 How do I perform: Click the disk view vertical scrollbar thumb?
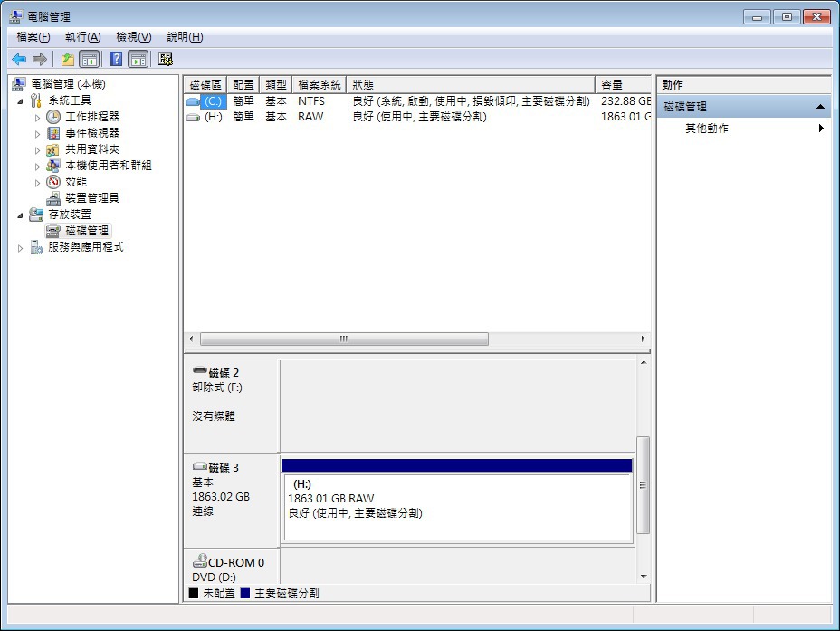pyautogui.click(x=643, y=485)
